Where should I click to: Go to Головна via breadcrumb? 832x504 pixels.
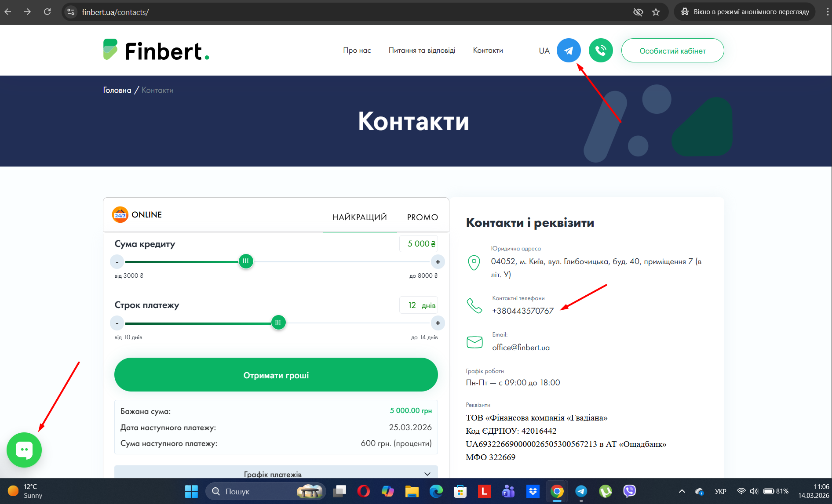[117, 90]
